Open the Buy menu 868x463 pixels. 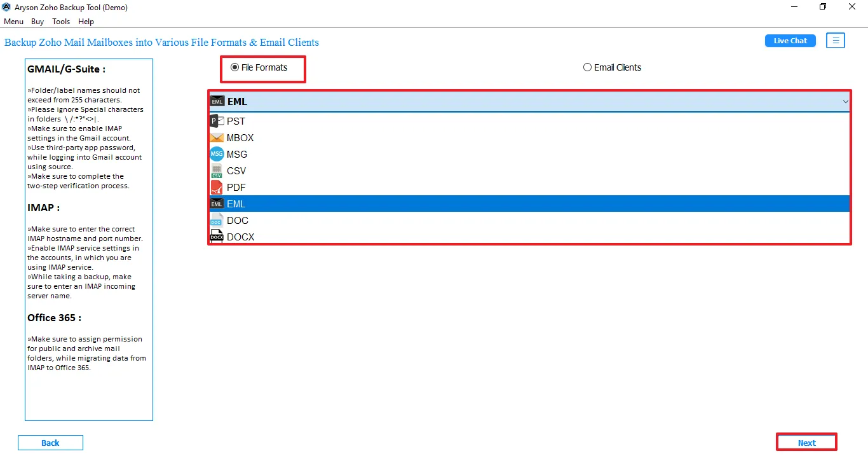click(x=37, y=22)
